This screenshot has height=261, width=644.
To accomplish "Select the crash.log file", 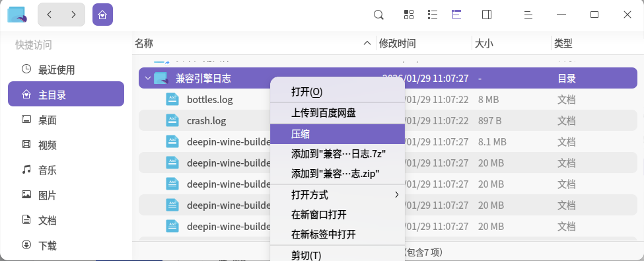I will pyautogui.click(x=207, y=121).
